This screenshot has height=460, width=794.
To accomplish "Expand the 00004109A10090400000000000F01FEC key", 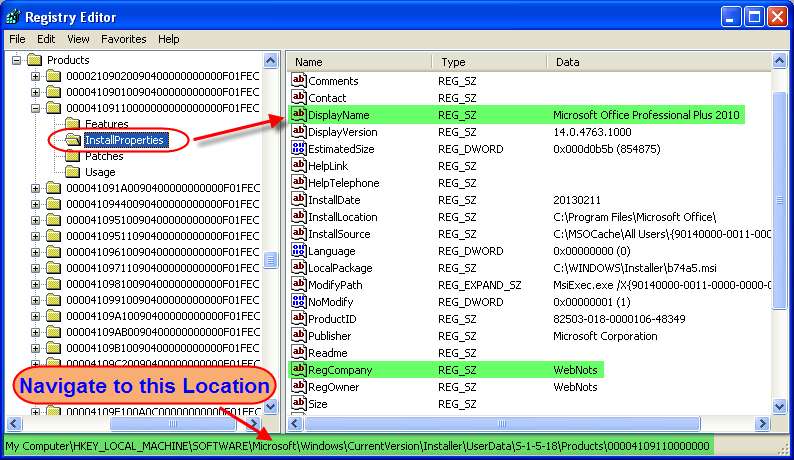I will click(36, 316).
